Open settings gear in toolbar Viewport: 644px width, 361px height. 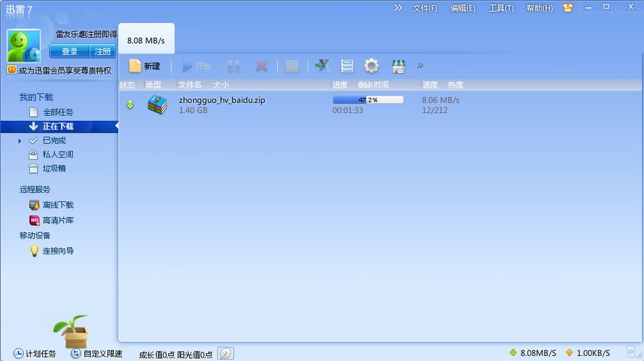371,66
